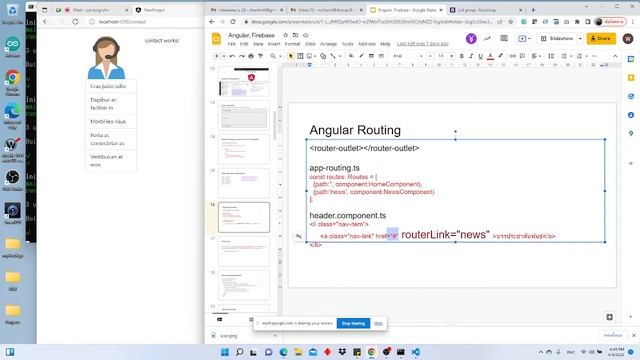Image resolution: width=640 pixels, height=360 pixels.
Task: Click Stop sharing button
Action: pyautogui.click(x=353, y=323)
